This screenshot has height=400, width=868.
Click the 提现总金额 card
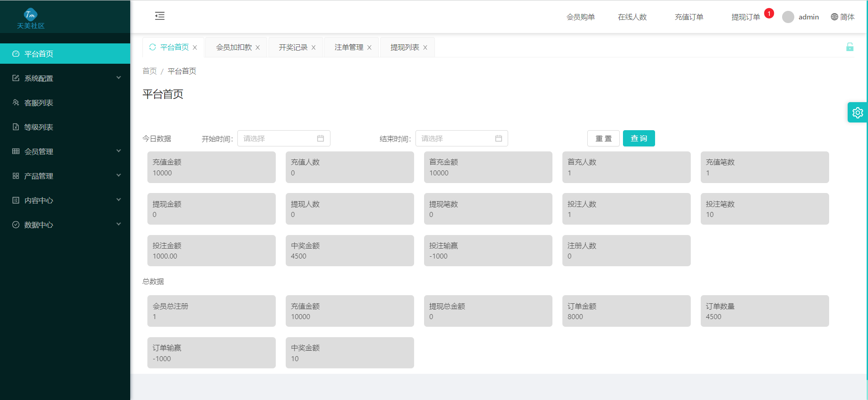click(x=488, y=311)
